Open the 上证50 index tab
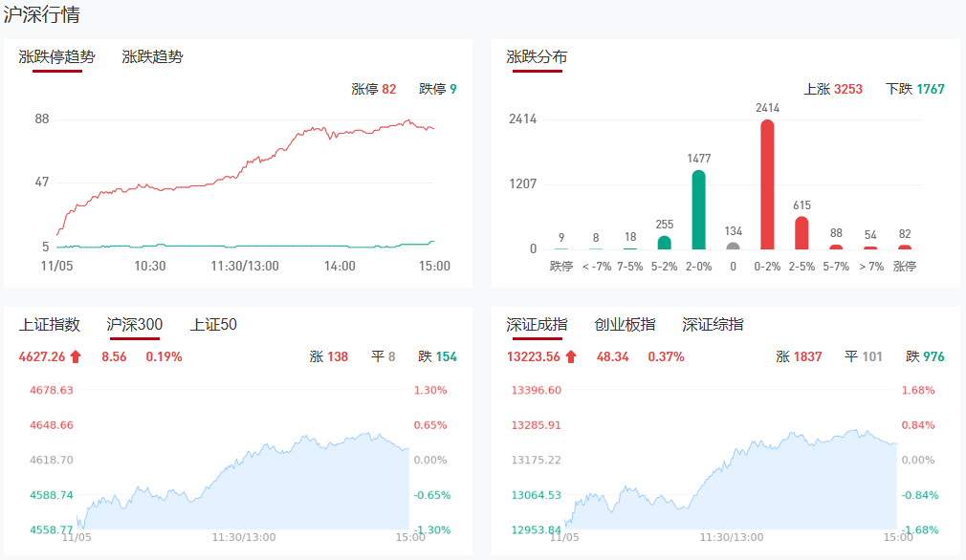This screenshot has width=966, height=560. pos(213,325)
